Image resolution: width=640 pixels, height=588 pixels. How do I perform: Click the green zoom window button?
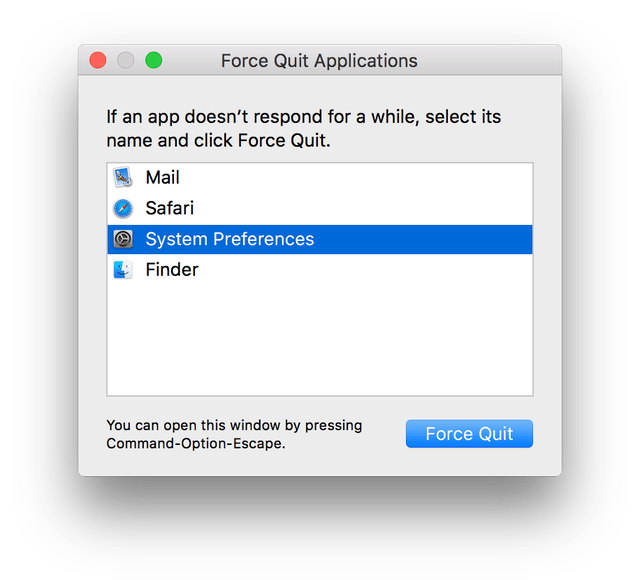153,60
